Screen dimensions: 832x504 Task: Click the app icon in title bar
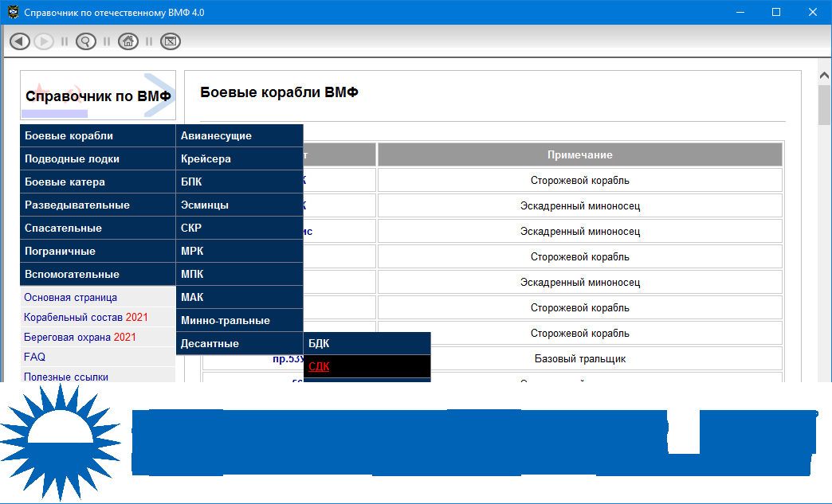coord(12,13)
